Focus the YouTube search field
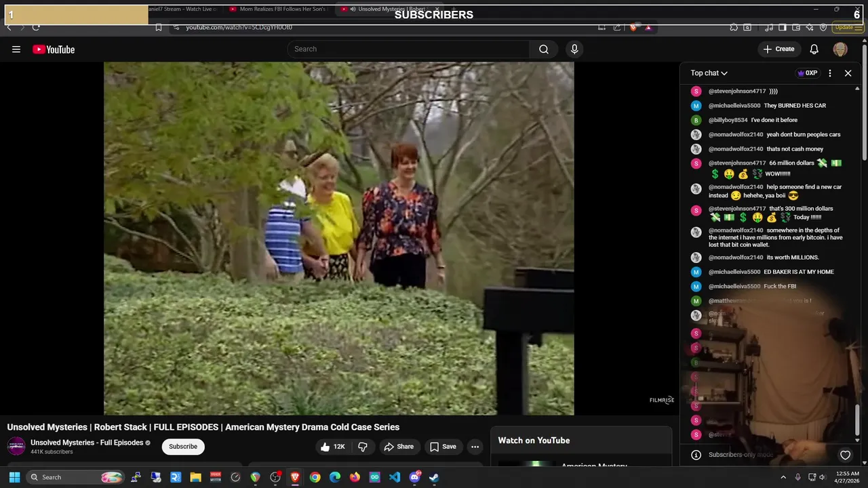 tap(409, 49)
